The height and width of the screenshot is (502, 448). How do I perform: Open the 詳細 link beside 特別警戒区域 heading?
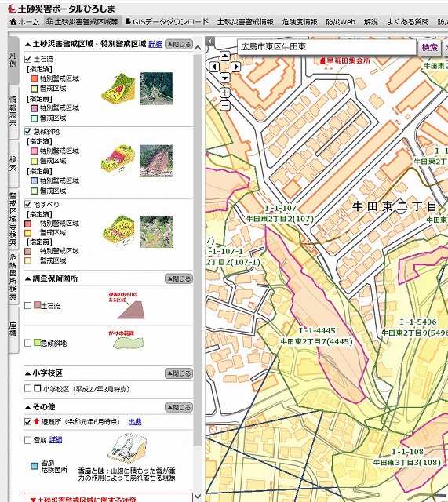(155, 44)
